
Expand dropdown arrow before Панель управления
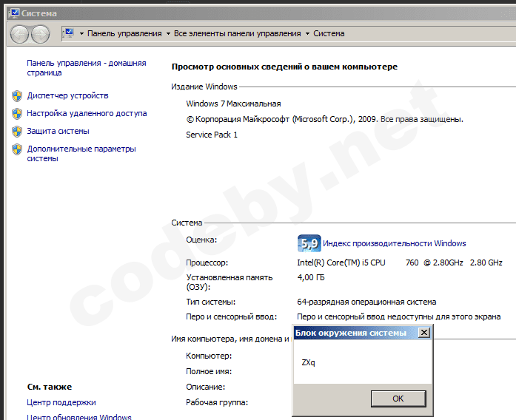click(x=81, y=33)
